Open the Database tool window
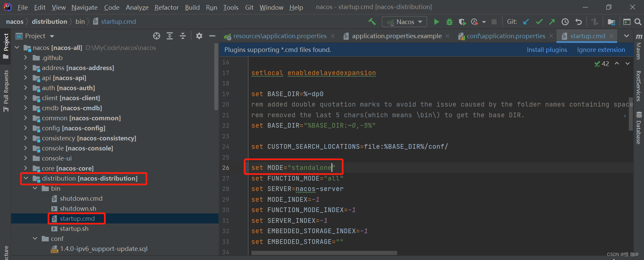The image size is (644, 260). (639, 128)
